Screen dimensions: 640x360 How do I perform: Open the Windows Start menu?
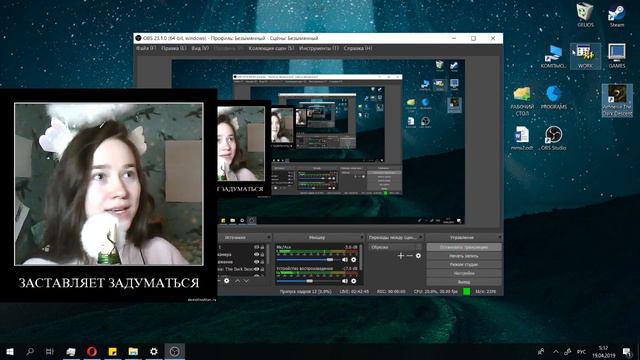(x=10, y=351)
